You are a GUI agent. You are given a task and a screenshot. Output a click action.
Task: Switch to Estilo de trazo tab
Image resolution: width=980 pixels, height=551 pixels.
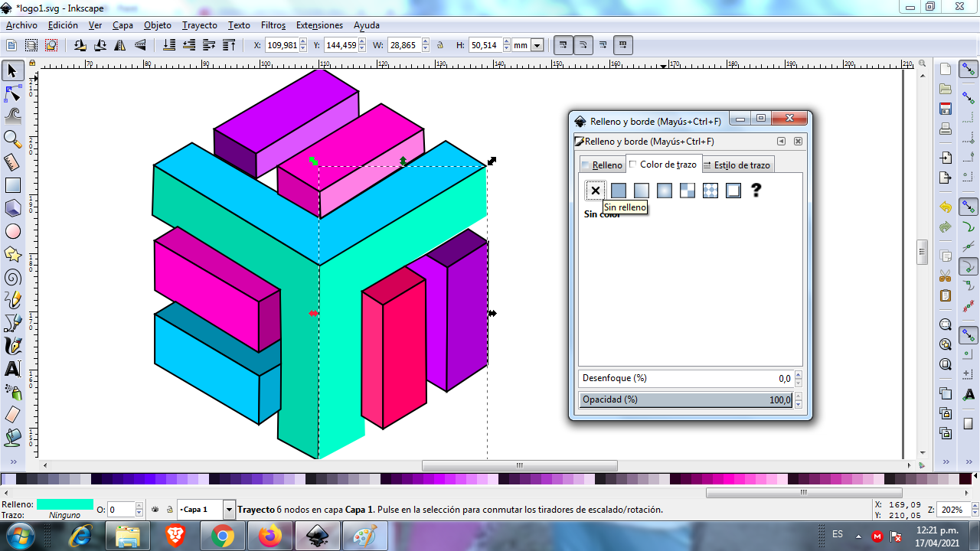737,165
